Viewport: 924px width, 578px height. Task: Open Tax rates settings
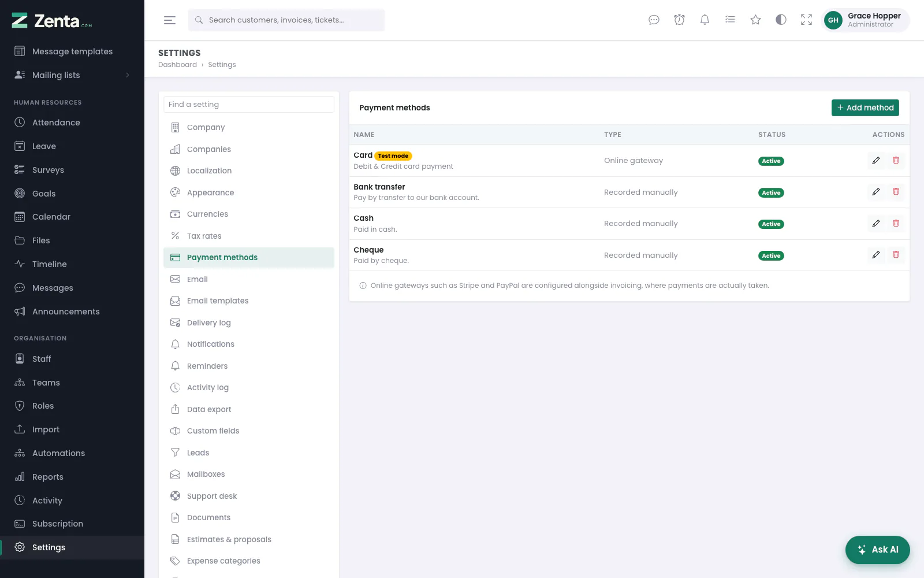pos(249,236)
